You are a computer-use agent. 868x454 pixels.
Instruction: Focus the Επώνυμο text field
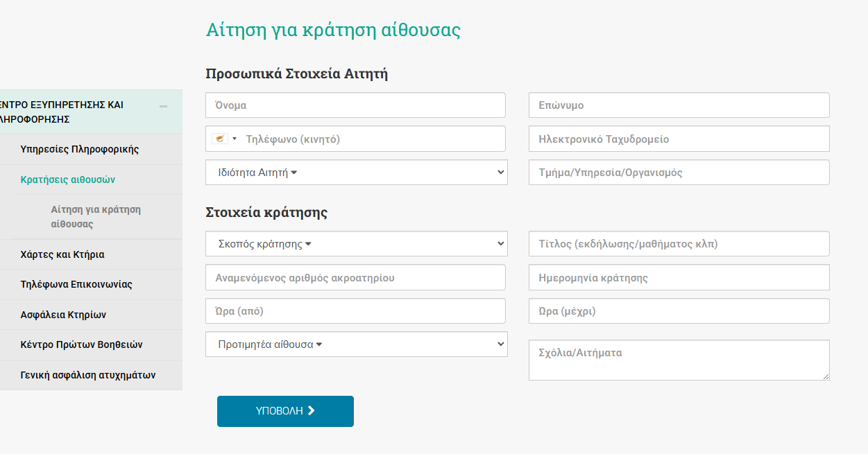[x=679, y=105]
